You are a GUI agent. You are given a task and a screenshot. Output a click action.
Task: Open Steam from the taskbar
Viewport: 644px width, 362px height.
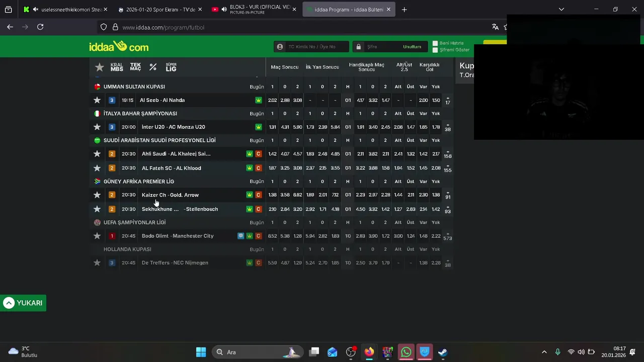(443, 352)
